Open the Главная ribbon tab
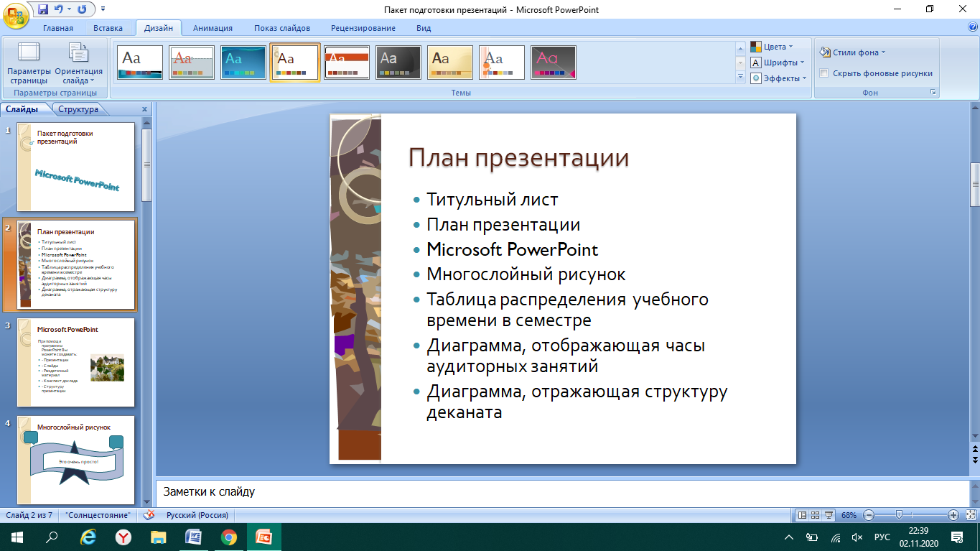980x551 pixels. (58, 28)
